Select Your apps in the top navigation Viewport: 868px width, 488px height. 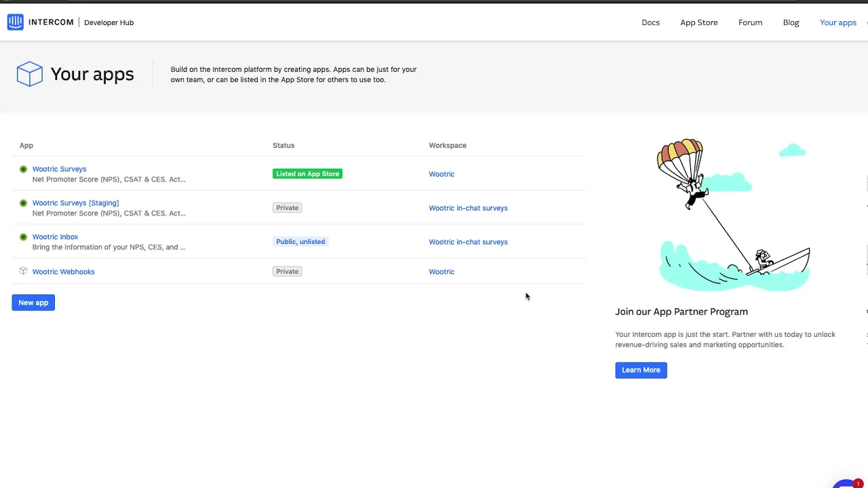point(837,22)
